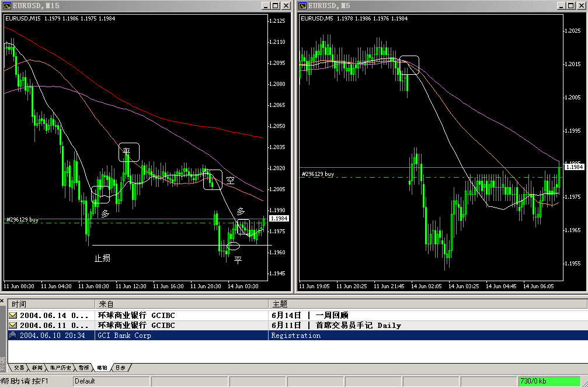Screen dimensions: 588x387
Task: Click the 730/0 kb connection status indicator
Action: (549, 381)
